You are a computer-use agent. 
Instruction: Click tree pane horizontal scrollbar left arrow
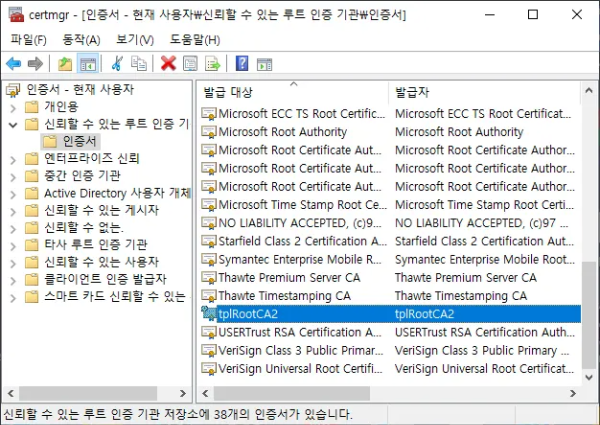(11, 393)
